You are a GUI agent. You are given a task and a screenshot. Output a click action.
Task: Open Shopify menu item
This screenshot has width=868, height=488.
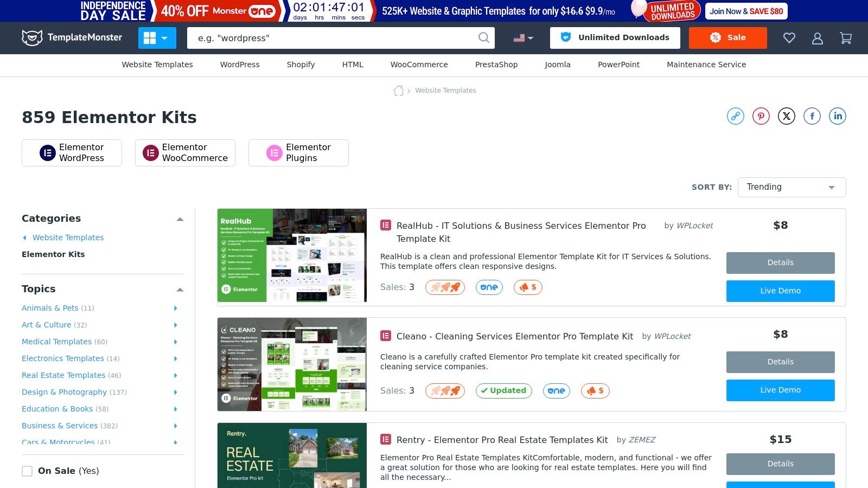coord(301,65)
